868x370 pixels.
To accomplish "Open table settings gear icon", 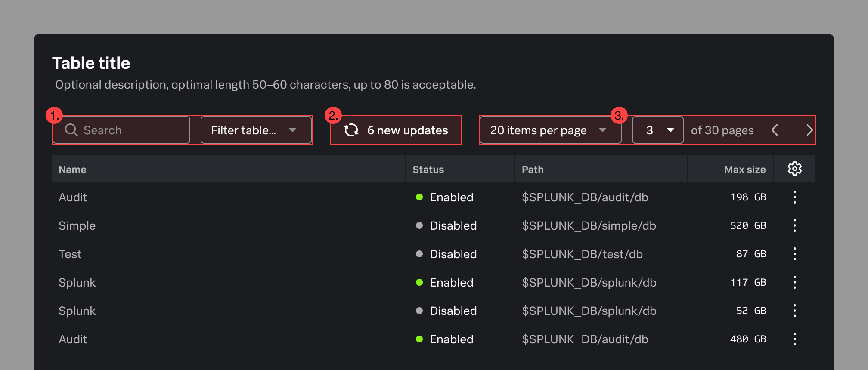I will pos(794,169).
